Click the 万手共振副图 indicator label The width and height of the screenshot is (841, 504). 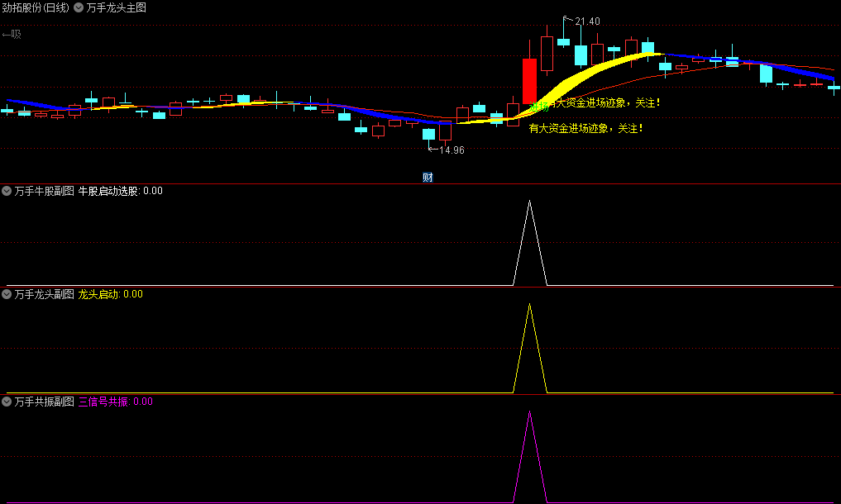[45, 401]
